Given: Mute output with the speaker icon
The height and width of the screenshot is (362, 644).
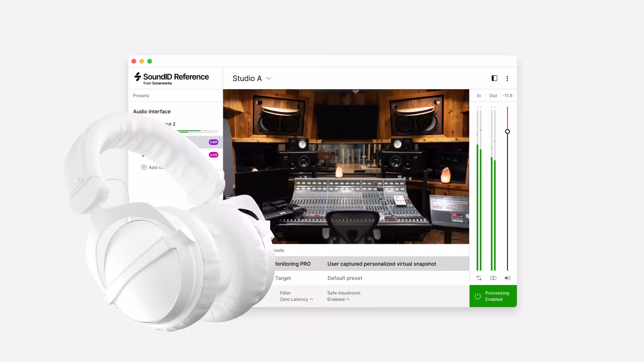Looking at the screenshot, I should (x=507, y=278).
